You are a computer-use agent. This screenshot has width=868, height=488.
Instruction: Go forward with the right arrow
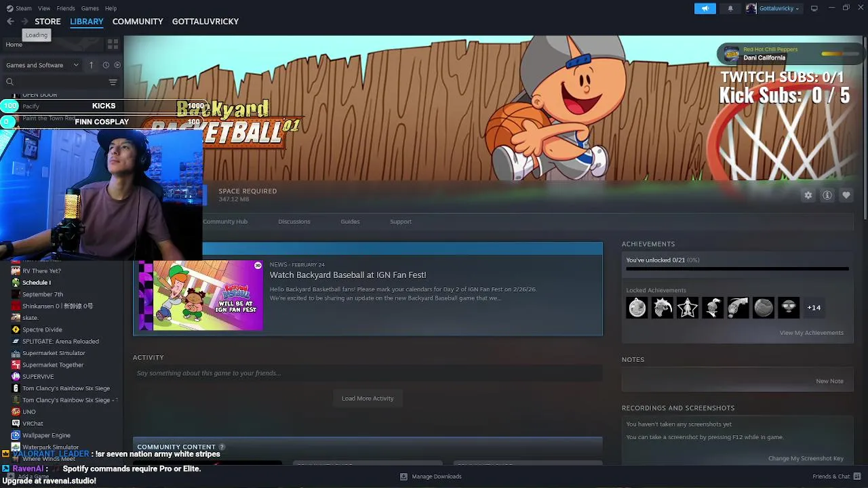click(x=24, y=22)
